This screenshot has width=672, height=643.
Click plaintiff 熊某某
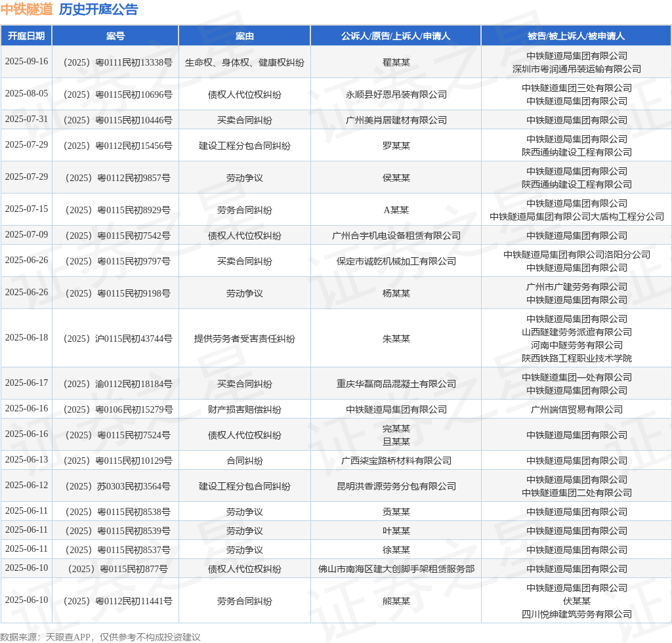pyautogui.click(x=396, y=601)
